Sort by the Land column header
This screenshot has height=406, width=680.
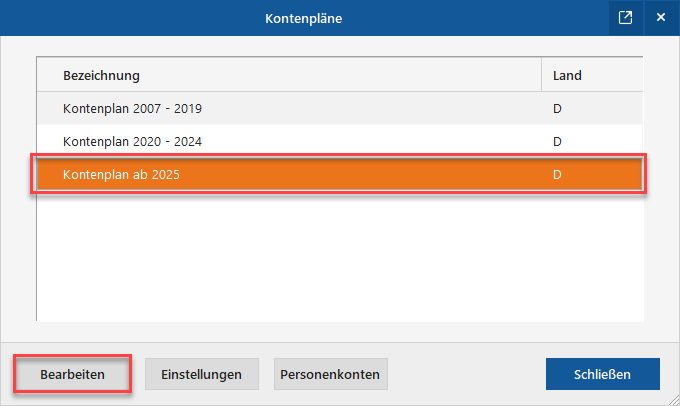(x=592, y=75)
